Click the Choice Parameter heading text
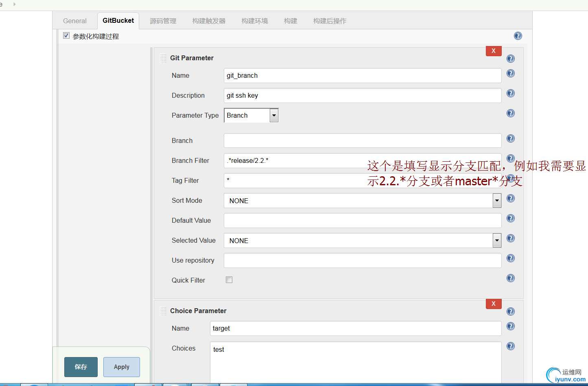This screenshot has width=588, height=386. [x=198, y=311]
